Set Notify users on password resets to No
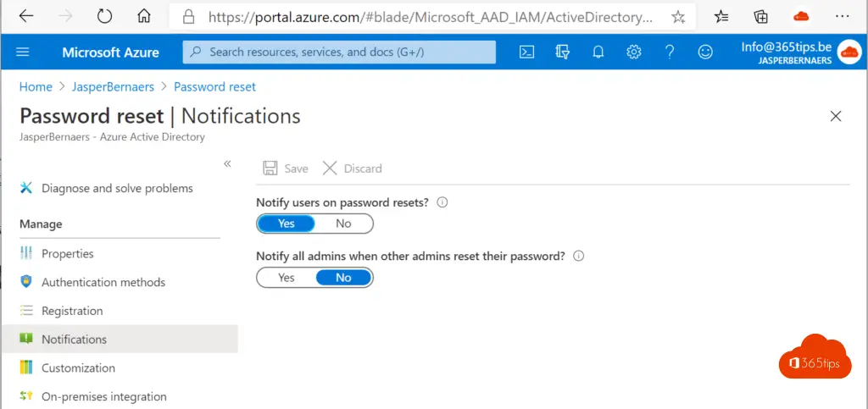Screen dimensions: 868x409 tap(343, 224)
